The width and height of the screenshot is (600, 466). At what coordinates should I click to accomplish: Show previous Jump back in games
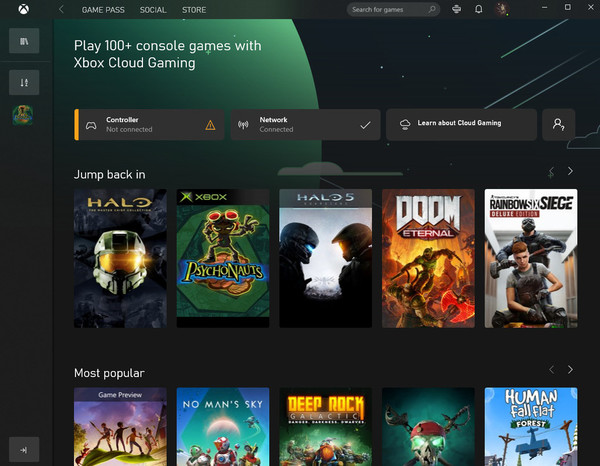(551, 171)
